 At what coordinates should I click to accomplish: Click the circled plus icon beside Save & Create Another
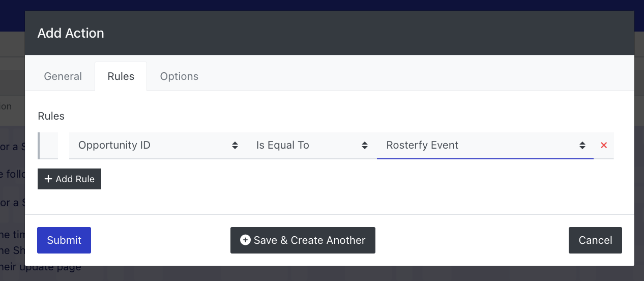[245, 240]
